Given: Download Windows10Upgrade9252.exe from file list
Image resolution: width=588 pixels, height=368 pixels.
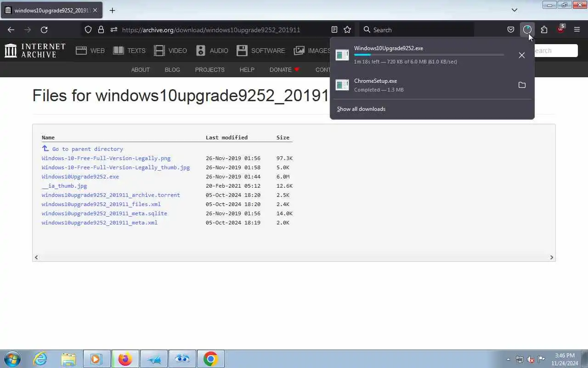Looking at the screenshot, I should pos(80,177).
